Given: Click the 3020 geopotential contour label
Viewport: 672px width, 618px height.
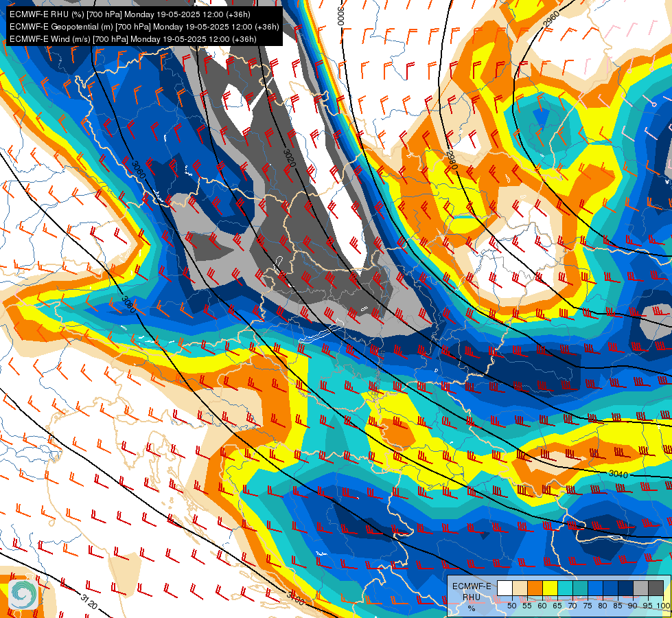Looking at the screenshot, I should (290, 159).
